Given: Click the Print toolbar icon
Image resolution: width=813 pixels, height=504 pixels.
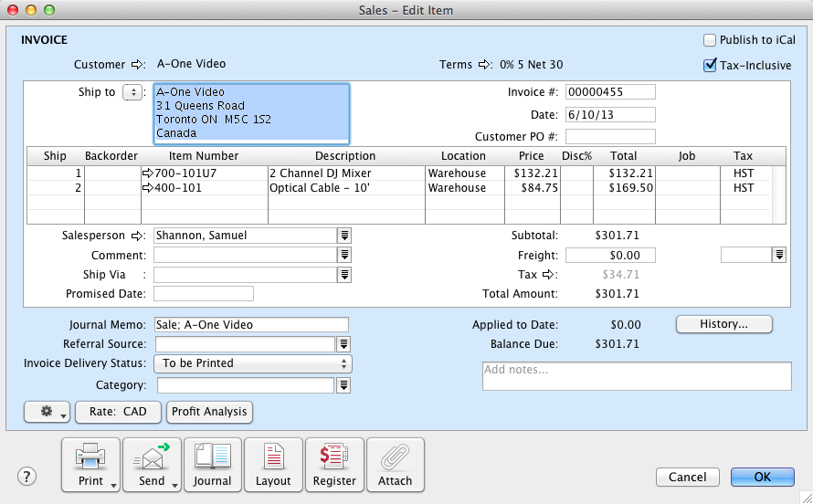Looking at the screenshot, I should [x=90, y=465].
